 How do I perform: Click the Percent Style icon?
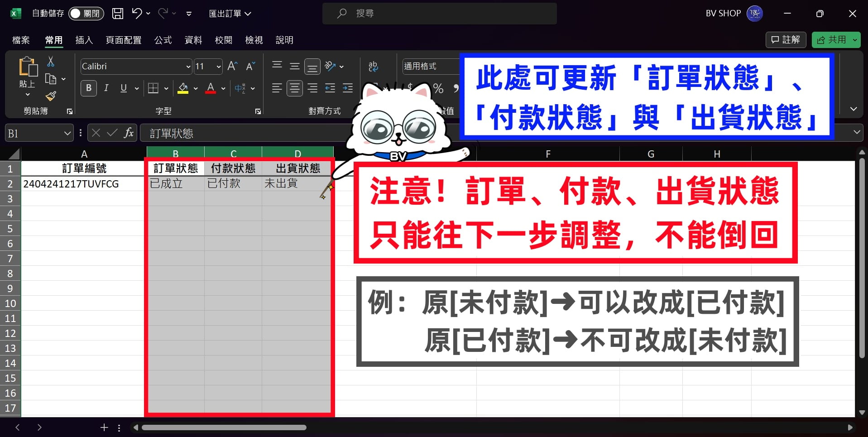[x=438, y=88]
